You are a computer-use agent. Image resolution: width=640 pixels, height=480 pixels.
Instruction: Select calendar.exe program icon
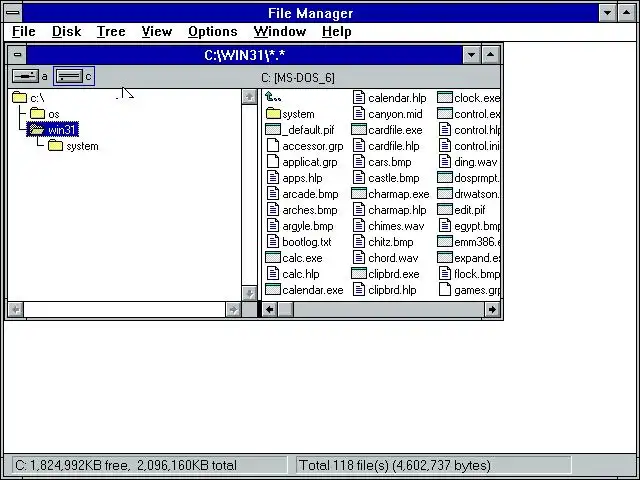tap(273, 290)
